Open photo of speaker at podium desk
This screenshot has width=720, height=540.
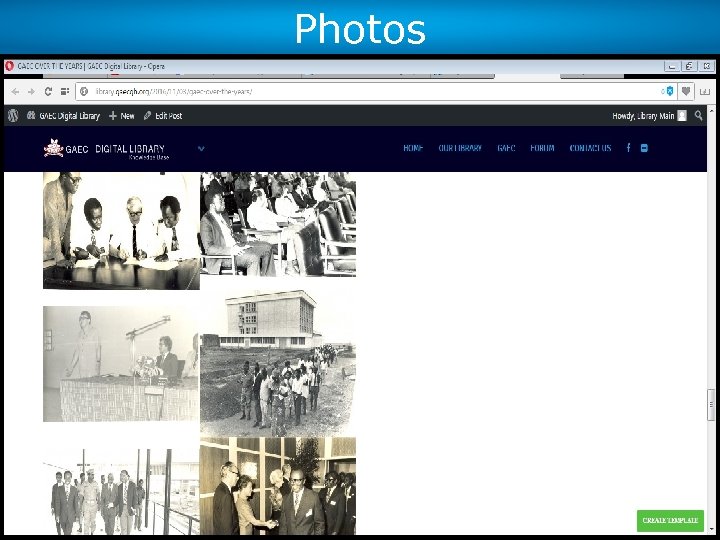tap(121, 364)
